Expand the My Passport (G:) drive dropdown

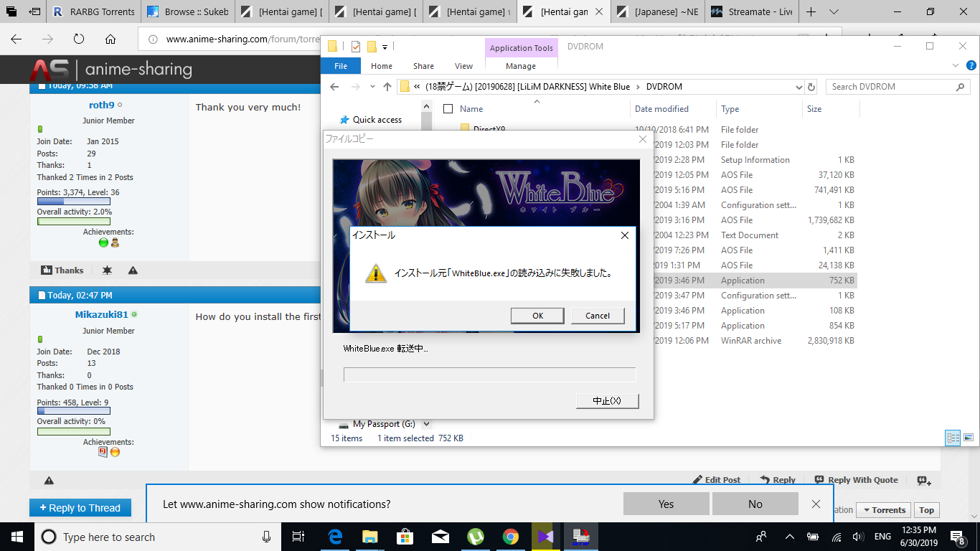click(427, 424)
